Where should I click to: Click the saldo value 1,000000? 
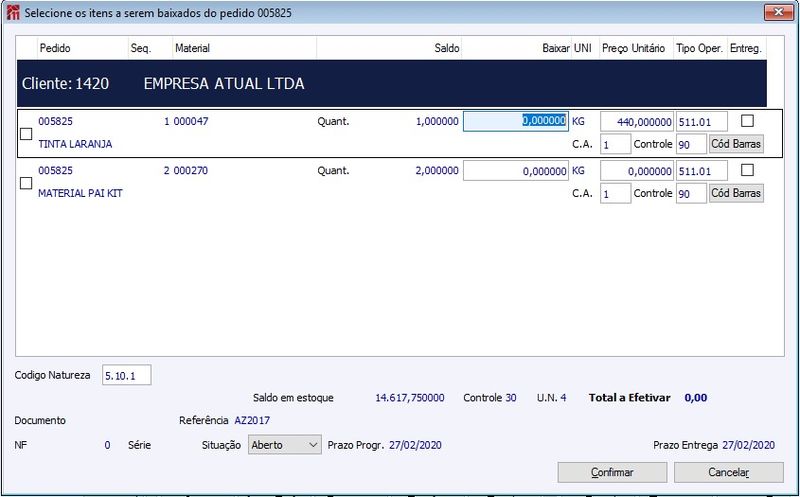pos(437,121)
